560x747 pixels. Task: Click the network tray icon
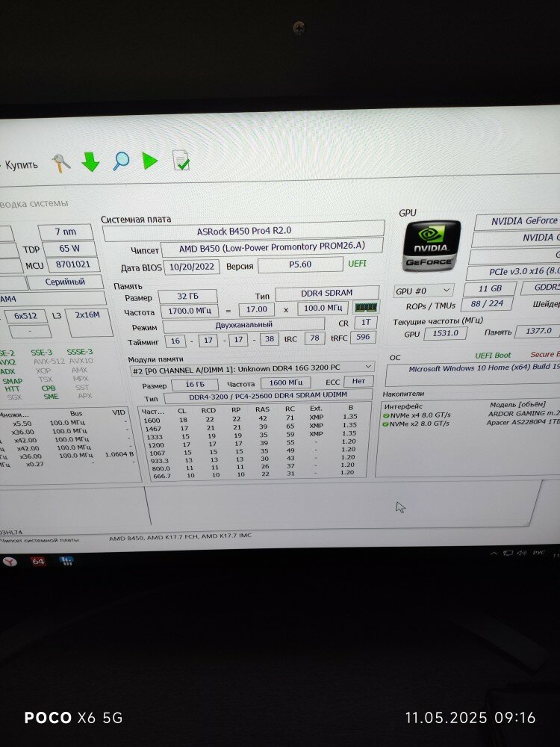[508, 553]
